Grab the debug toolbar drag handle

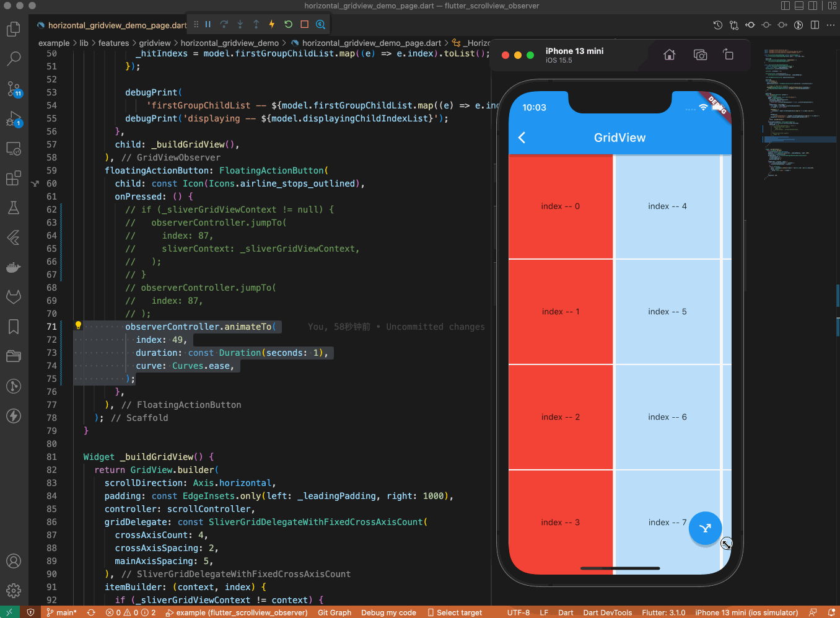(196, 24)
